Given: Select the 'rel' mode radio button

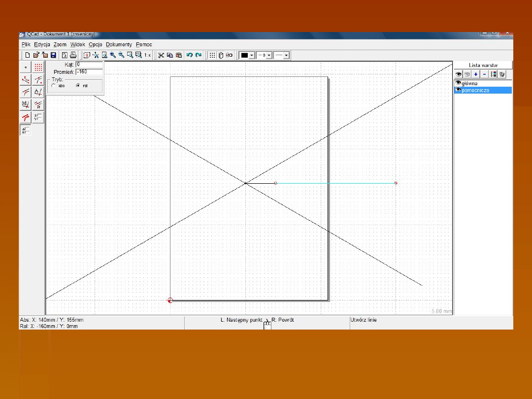Looking at the screenshot, I should pyautogui.click(x=78, y=86).
